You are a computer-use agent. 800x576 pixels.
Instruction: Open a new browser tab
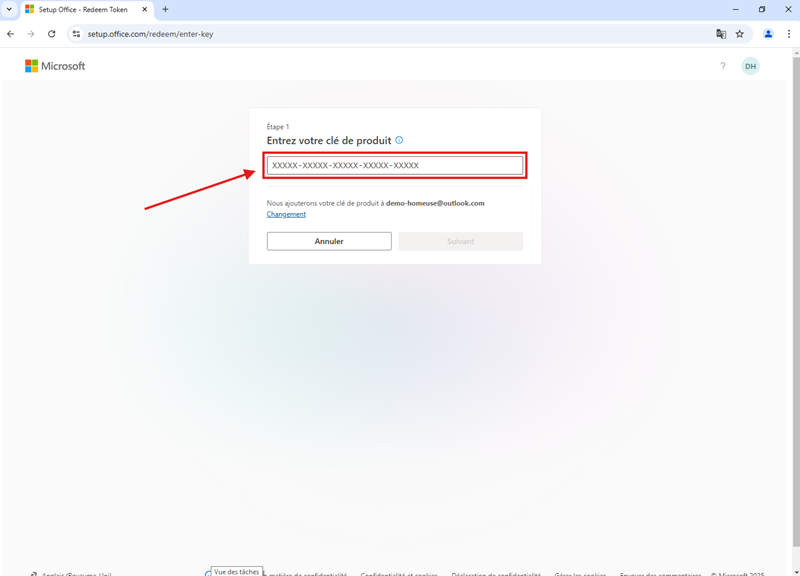165,9
